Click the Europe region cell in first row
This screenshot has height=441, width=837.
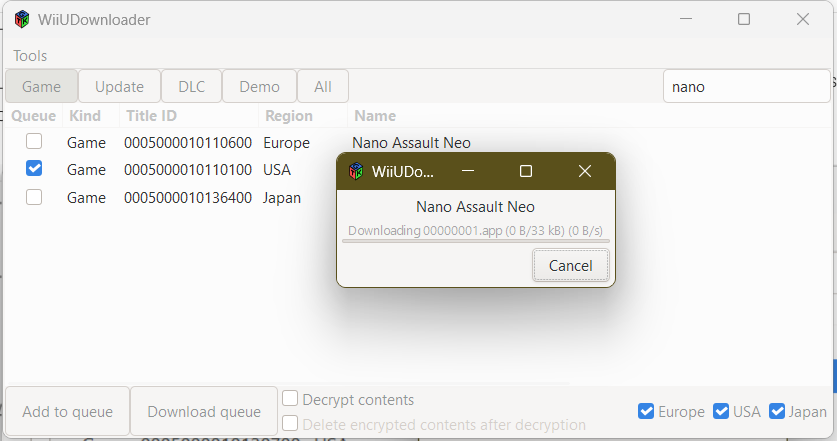click(287, 143)
